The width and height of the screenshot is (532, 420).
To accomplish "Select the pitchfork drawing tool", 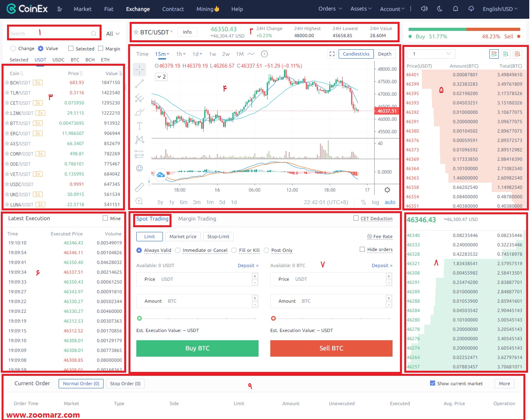I will (139, 98).
